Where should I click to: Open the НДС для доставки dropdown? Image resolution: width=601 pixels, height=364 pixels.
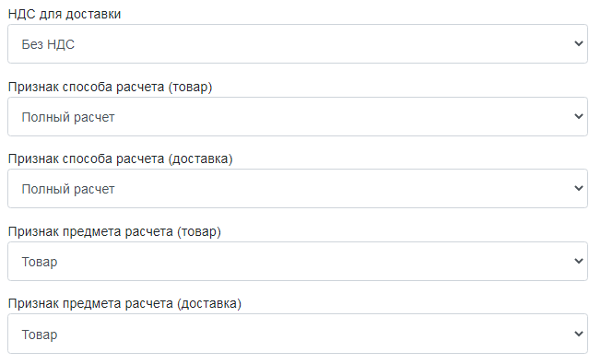pyautogui.click(x=298, y=43)
